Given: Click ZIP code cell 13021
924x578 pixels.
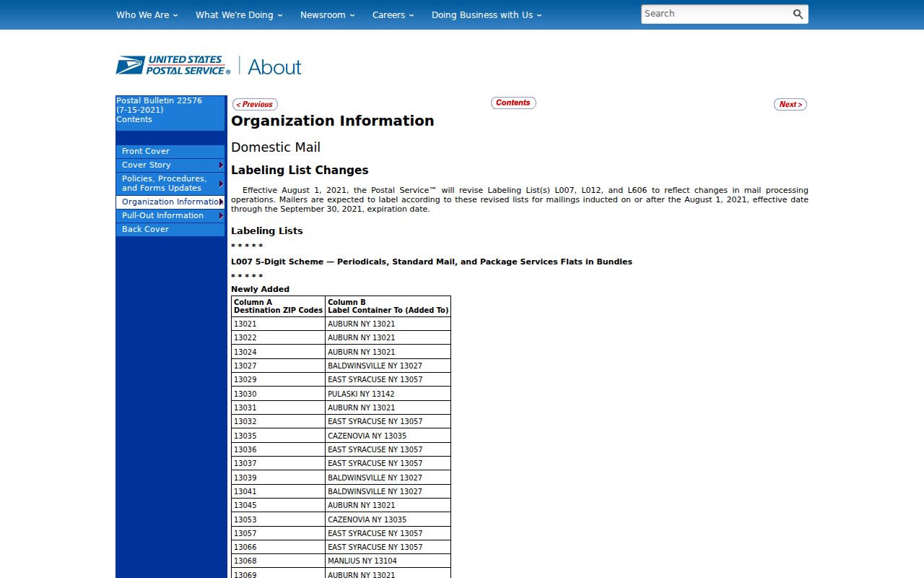Looking at the screenshot, I should tap(279, 324).
